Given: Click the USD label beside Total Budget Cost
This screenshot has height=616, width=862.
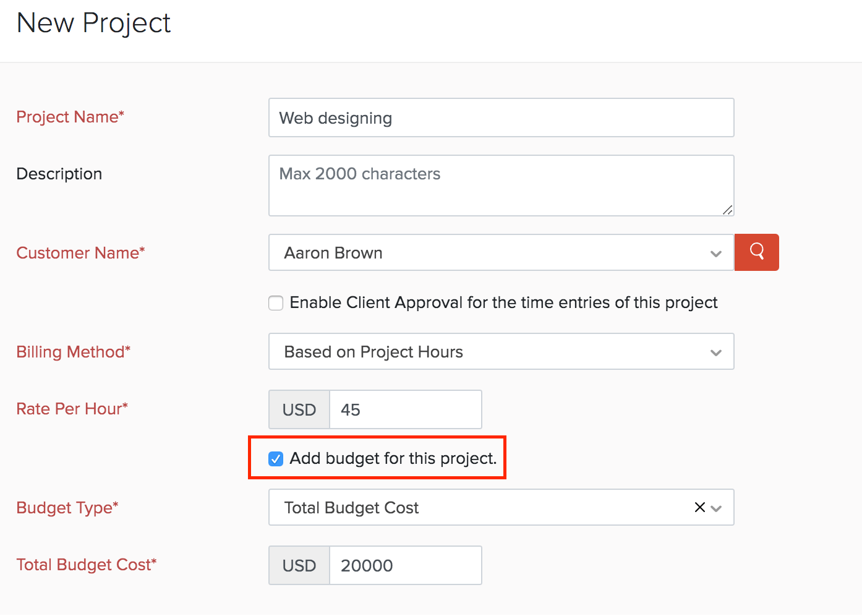Looking at the screenshot, I should coord(299,565).
